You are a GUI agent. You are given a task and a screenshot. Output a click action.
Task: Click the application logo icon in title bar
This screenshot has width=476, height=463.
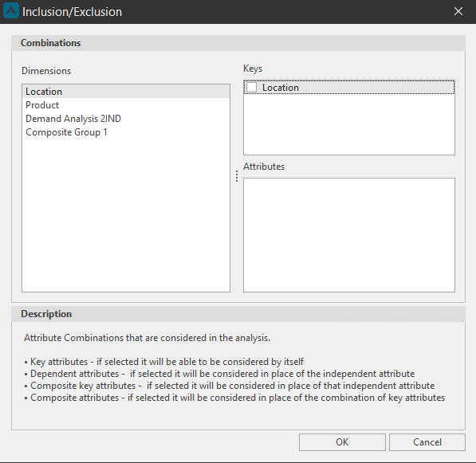[x=11, y=11]
